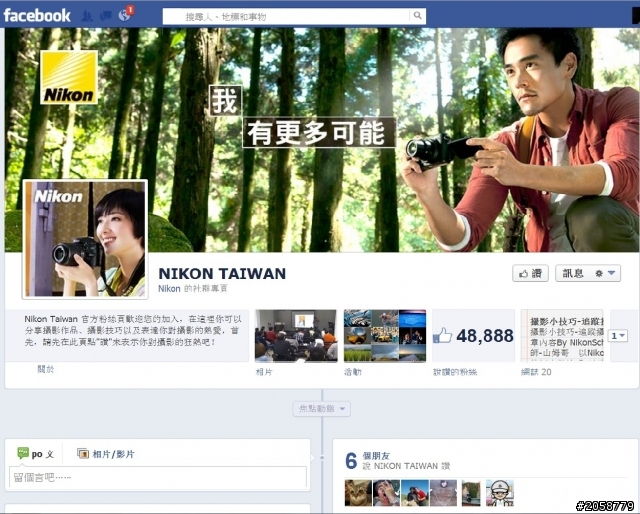
Task: Click the thumbs-up icon beside 48,888
Action: pos(443,336)
